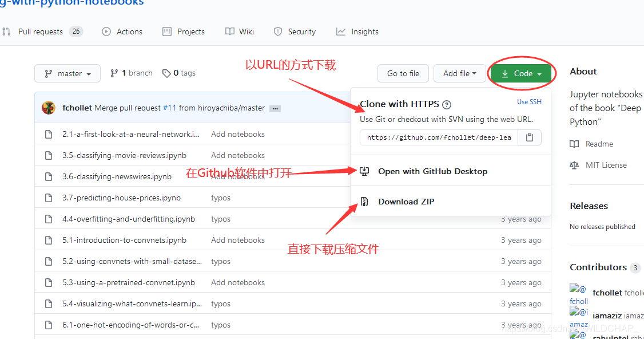
Task: Click the tag icon beside 0 tags
Action: (166, 73)
